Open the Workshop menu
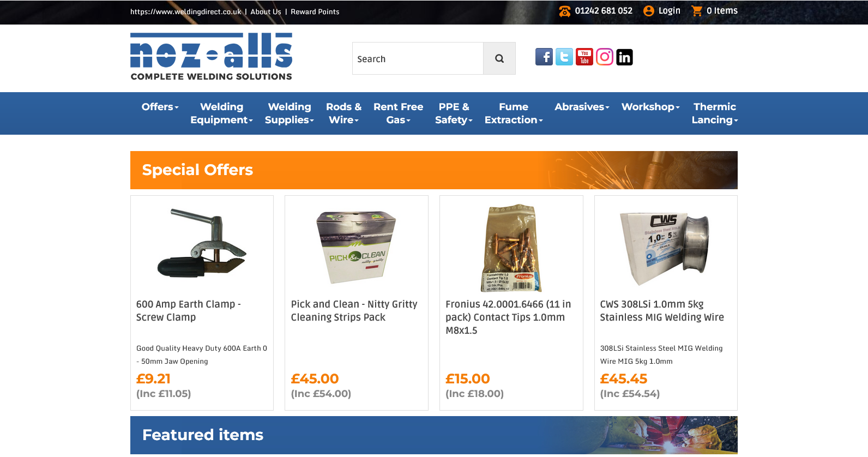The height and width of the screenshot is (457, 868). (x=650, y=107)
